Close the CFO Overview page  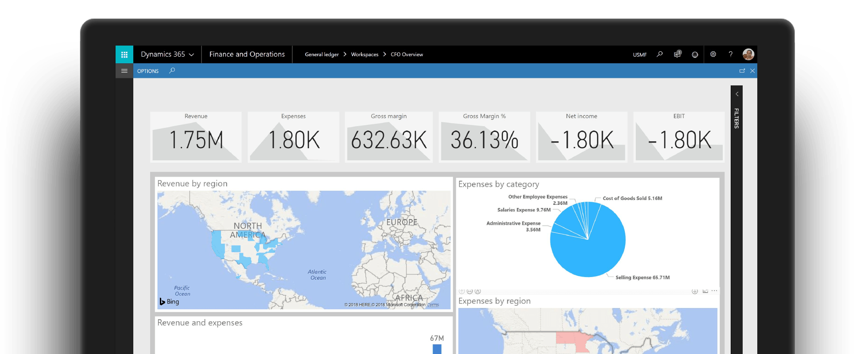point(752,71)
